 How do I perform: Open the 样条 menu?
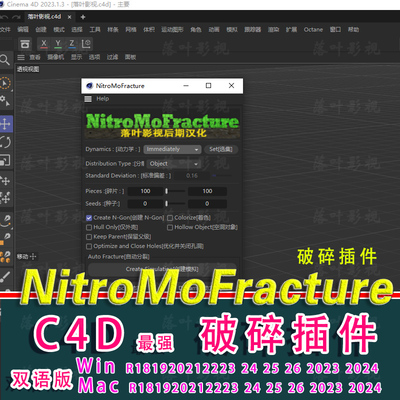pyautogui.click(x=113, y=29)
